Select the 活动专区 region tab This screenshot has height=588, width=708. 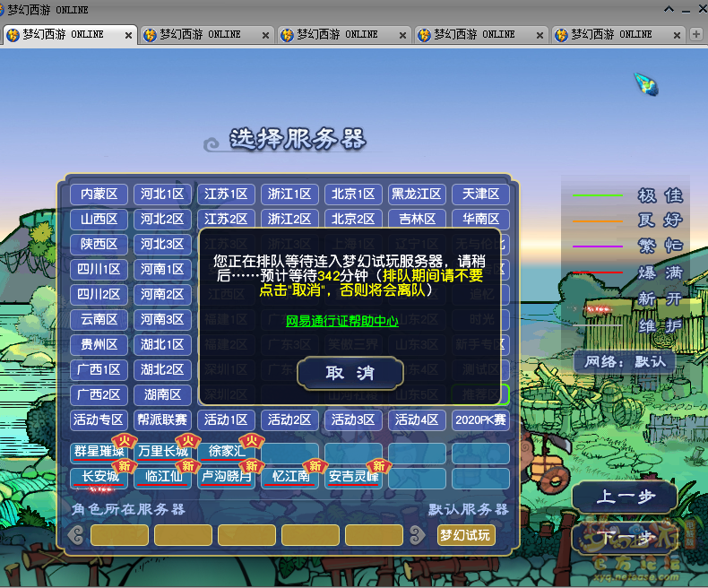click(x=99, y=419)
